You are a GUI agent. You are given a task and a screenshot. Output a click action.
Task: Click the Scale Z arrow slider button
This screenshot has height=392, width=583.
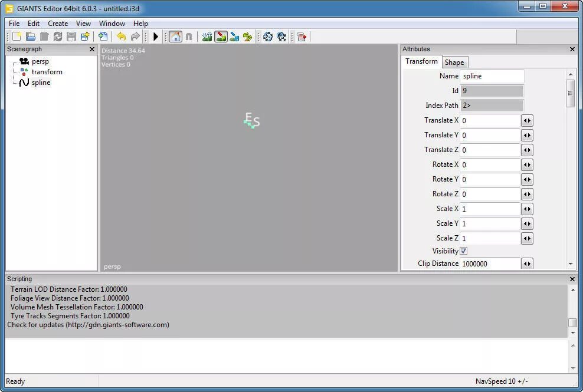click(x=527, y=239)
